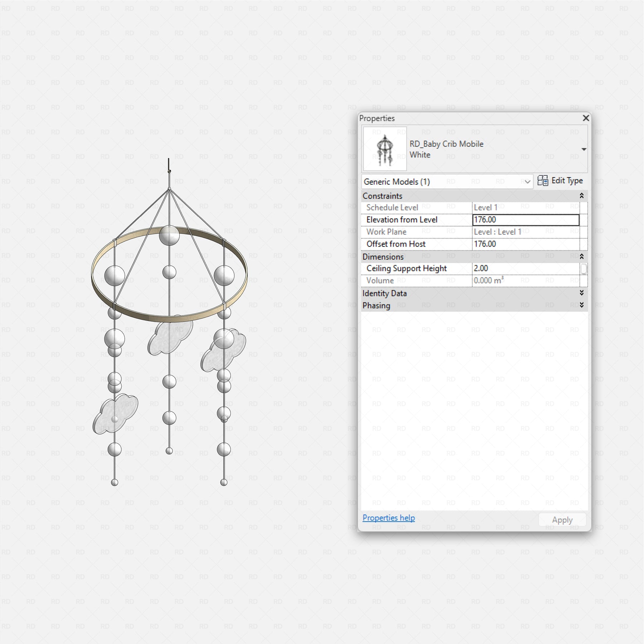Open the Properties help link
Viewport: 644px width, 644px height.
(x=389, y=518)
